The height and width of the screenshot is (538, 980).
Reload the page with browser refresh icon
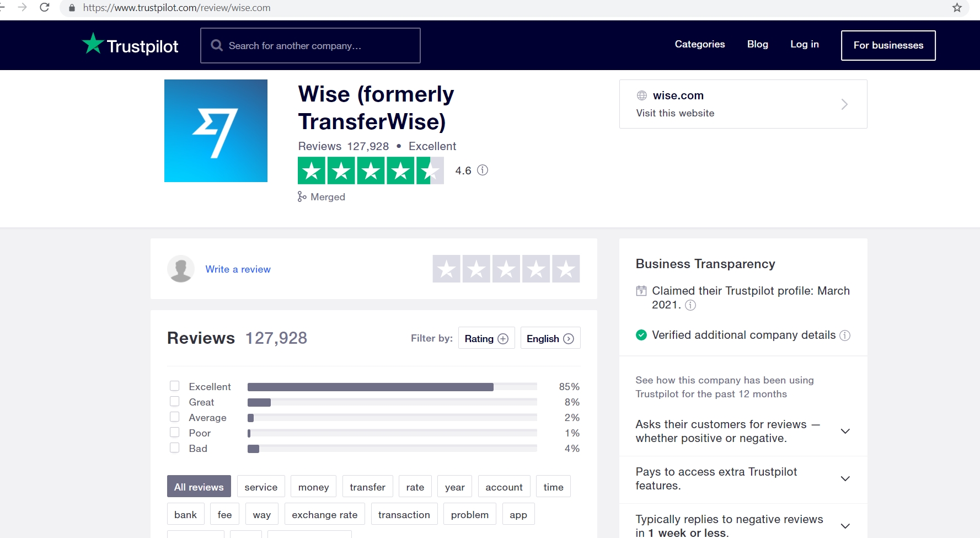click(x=45, y=8)
